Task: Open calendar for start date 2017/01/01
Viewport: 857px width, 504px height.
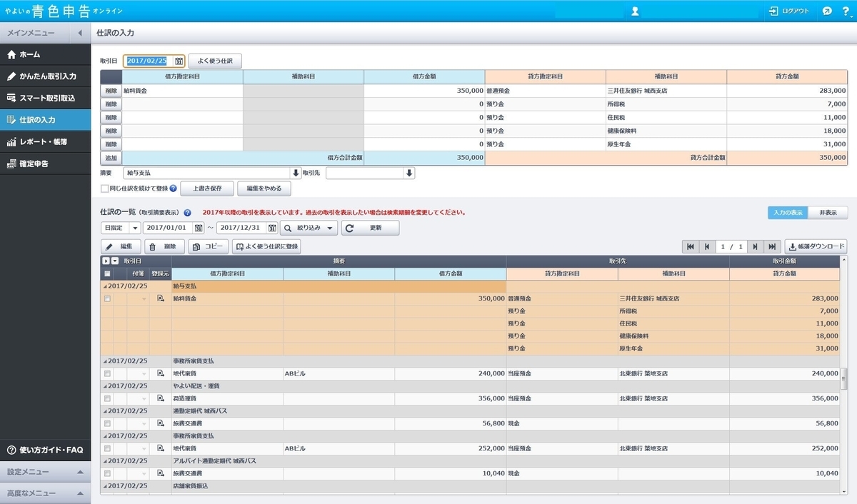Action: pyautogui.click(x=199, y=228)
